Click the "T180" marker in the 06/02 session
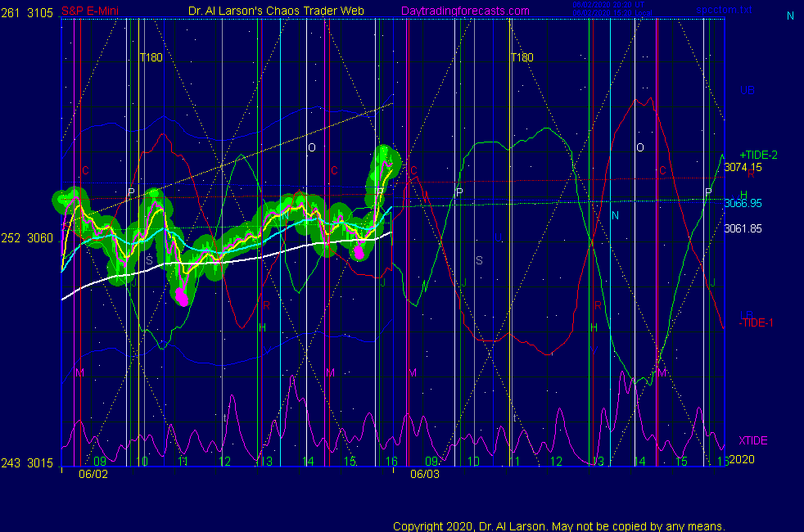This screenshot has height=532, width=804. (x=151, y=57)
